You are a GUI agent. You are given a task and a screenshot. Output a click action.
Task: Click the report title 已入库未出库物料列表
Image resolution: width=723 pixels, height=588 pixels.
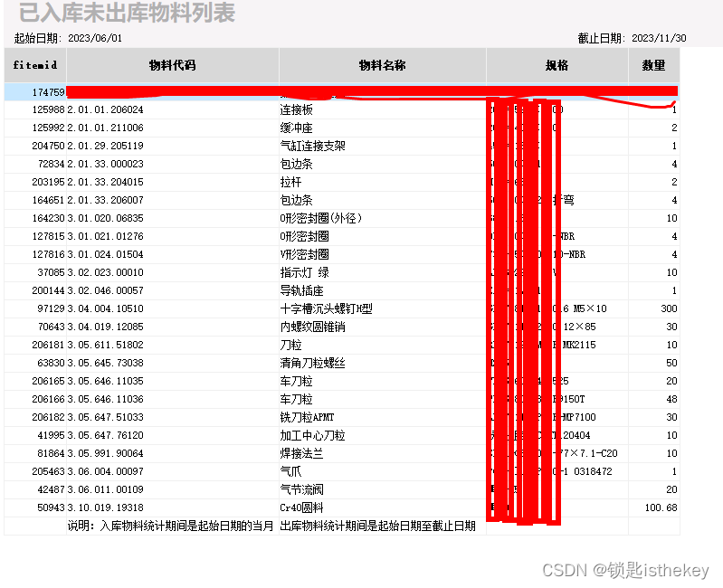(x=128, y=13)
